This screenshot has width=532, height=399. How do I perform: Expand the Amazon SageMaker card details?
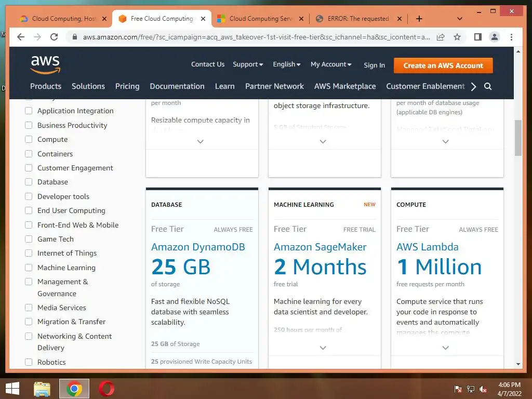(x=323, y=348)
